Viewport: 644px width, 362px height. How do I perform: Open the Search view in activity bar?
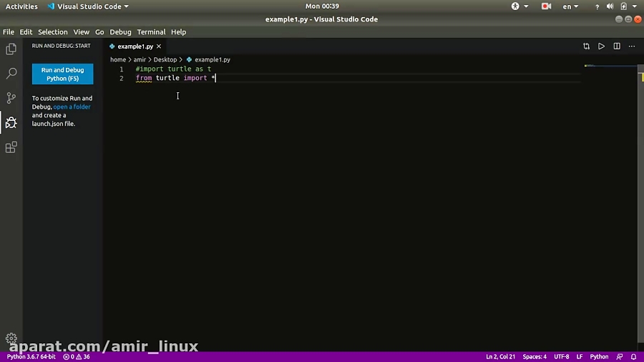click(11, 74)
